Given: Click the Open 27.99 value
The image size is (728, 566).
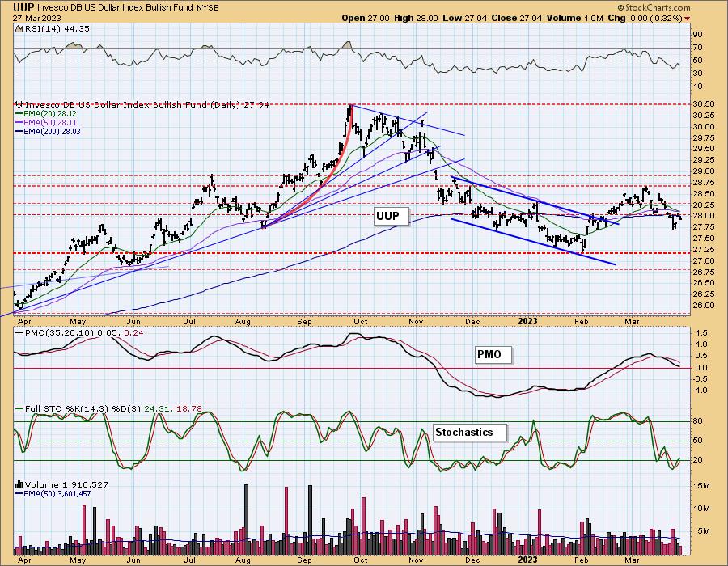Looking at the screenshot, I should (x=365, y=18).
